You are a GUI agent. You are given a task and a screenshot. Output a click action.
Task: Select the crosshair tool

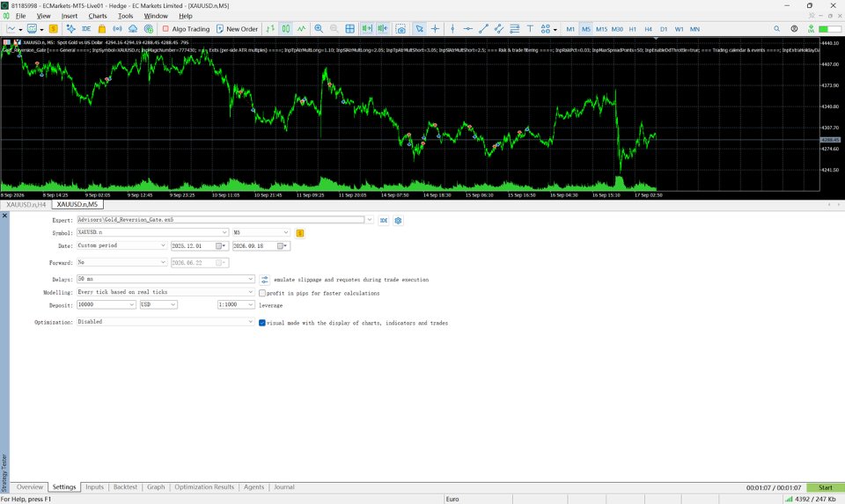point(435,29)
